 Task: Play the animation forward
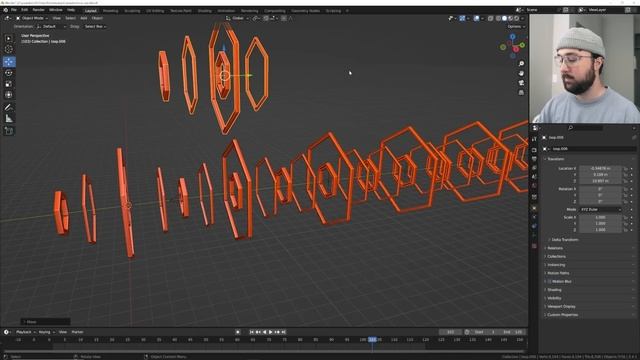click(x=271, y=332)
